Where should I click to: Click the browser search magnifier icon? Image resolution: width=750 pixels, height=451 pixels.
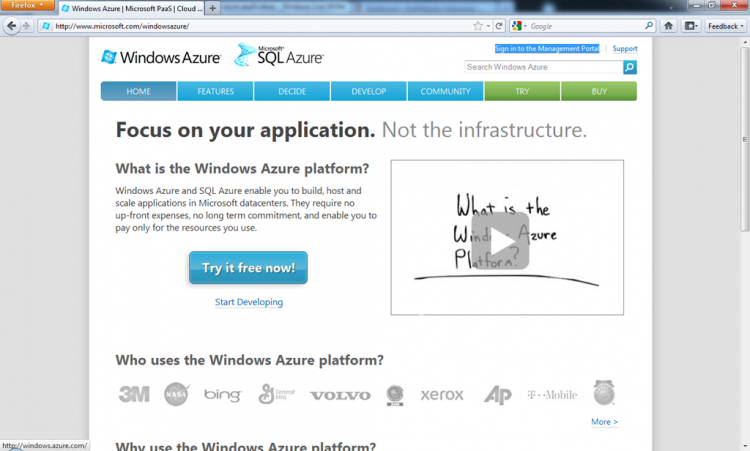(x=649, y=26)
